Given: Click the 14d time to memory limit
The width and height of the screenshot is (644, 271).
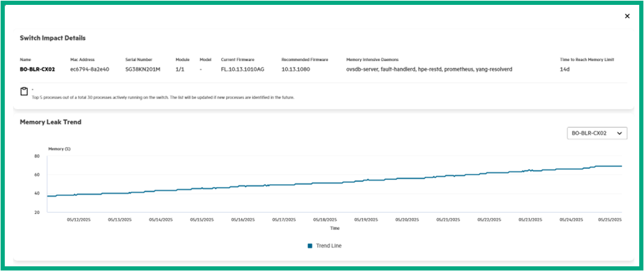Looking at the screenshot, I should 565,69.
